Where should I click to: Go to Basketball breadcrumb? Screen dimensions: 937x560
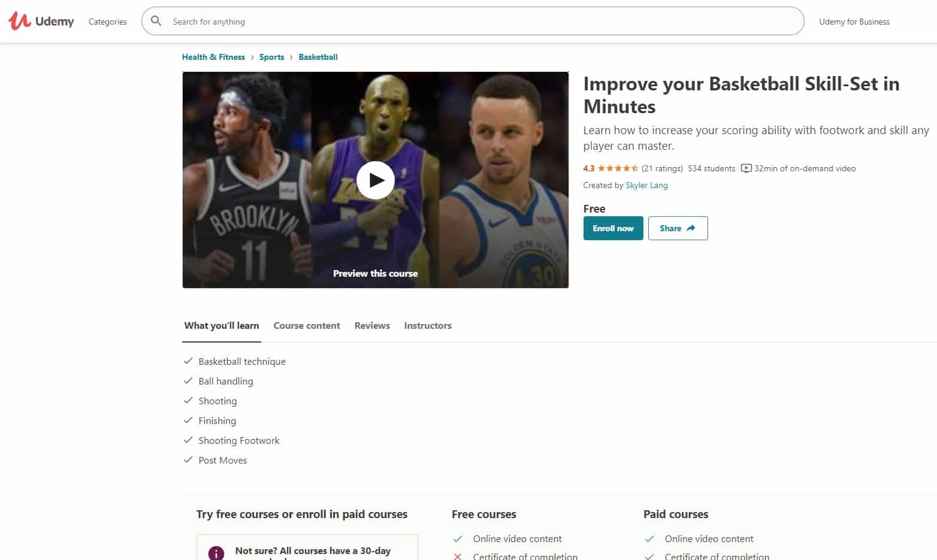[318, 57]
